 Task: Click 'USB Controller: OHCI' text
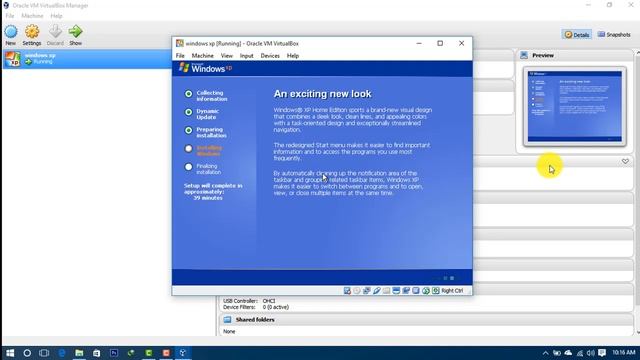coord(249,301)
